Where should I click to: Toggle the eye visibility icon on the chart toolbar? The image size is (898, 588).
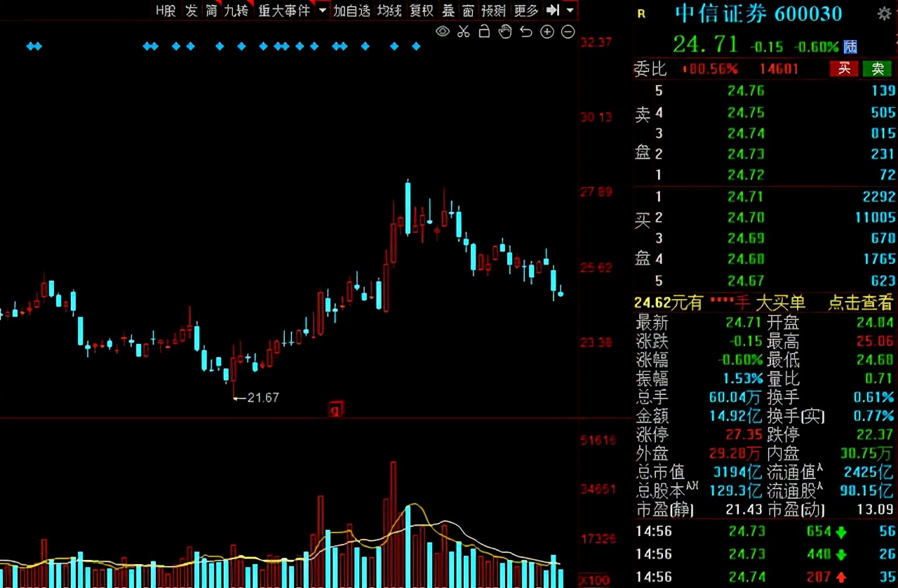click(442, 32)
